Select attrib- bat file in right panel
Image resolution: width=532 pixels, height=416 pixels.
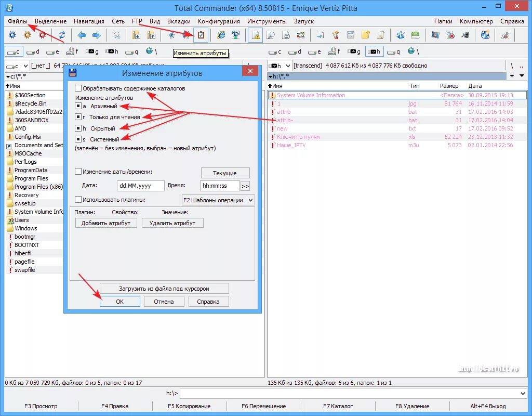pos(397,120)
